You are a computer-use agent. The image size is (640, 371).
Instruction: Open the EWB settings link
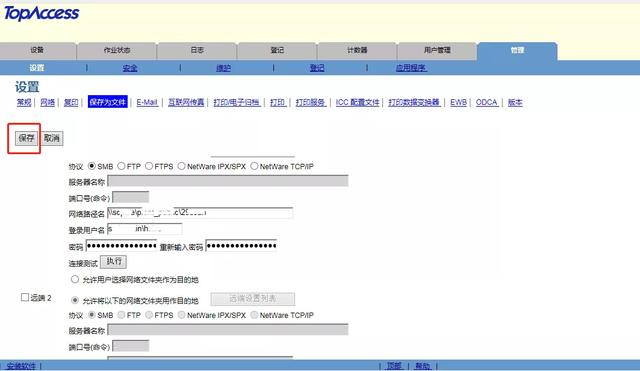pyautogui.click(x=458, y=102)
